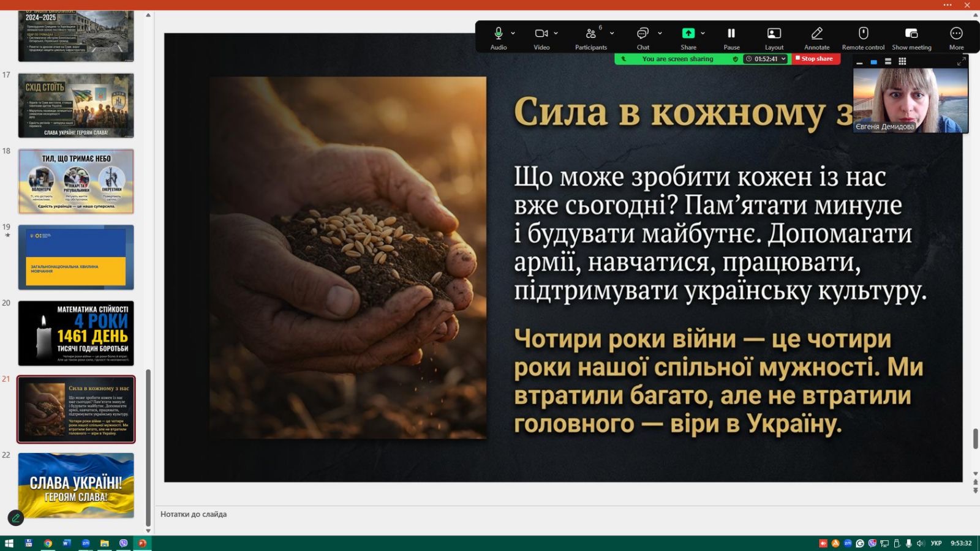Expand the Audio settings arrow
Screen dimensions: 980x551
pyautogui.click(x=513, y=33)
